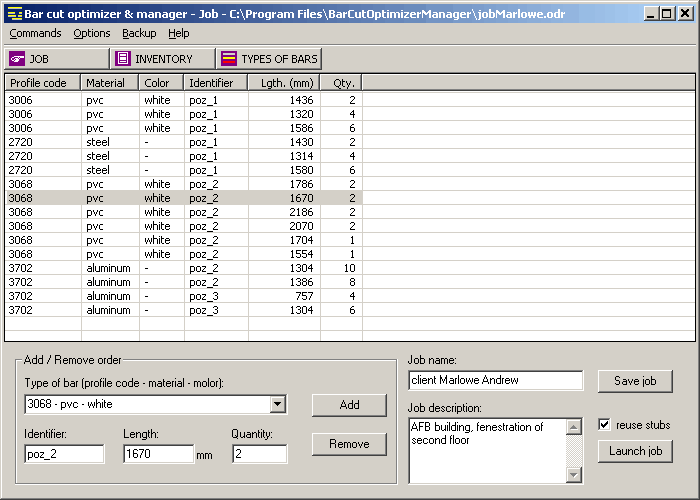Open the Help menu
The height and width of the screenshot is (500, 700).
tap(179, 33)
